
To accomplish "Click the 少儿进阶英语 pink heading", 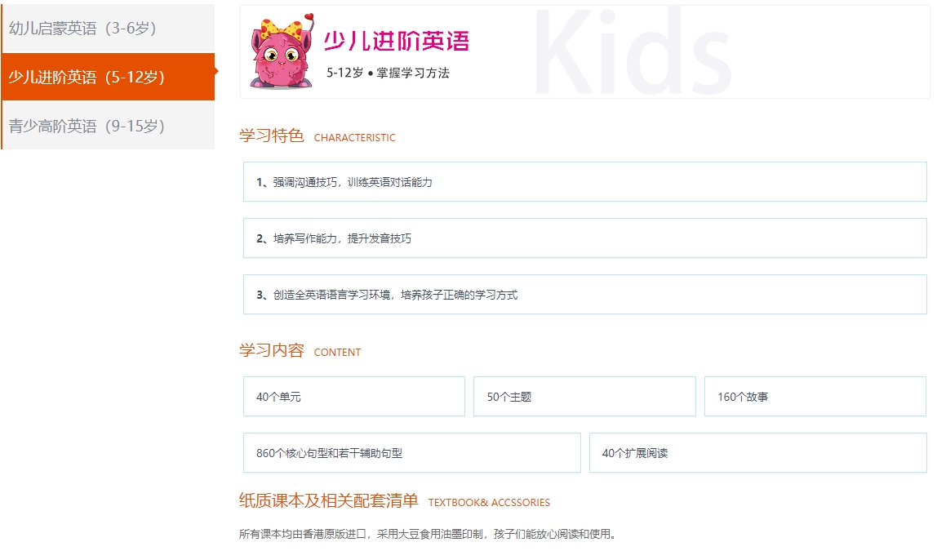I will click(396, 42).
